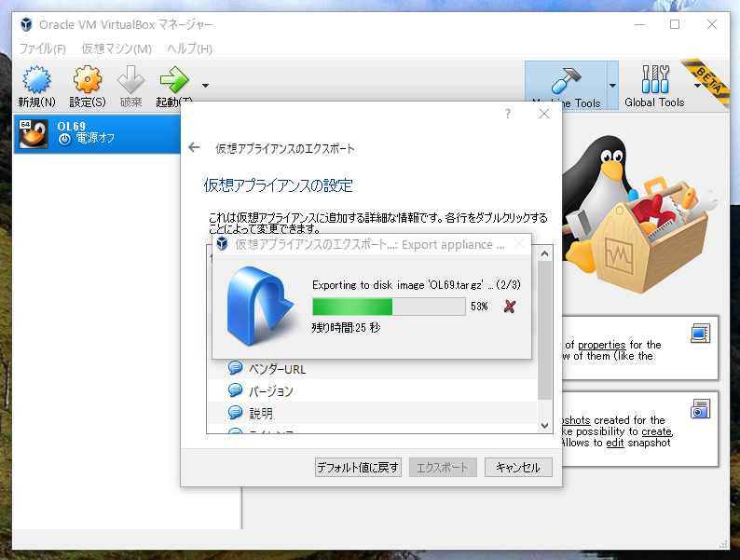Click the Details monitor icon

(700, 333)
